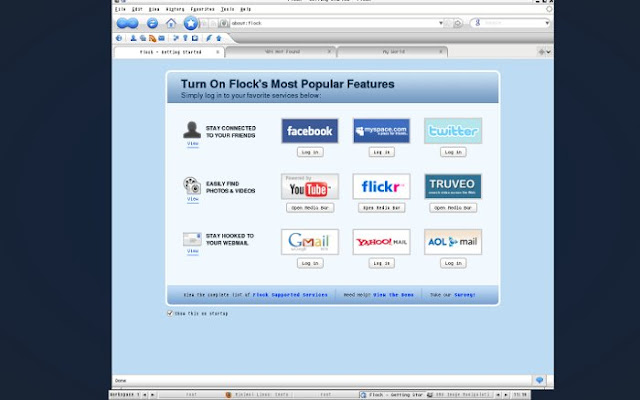Open the Blog Editor quill icon

[209, 38]
